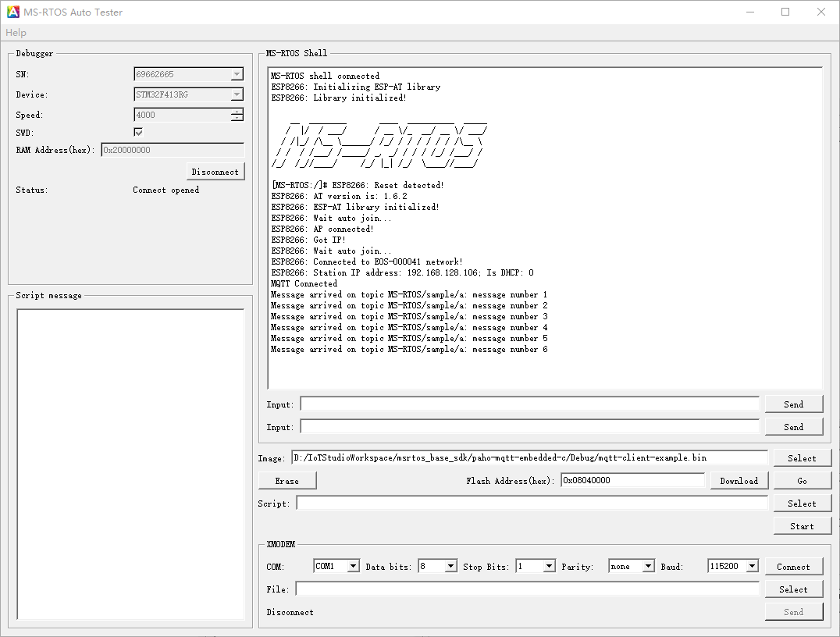Start the script with Start button
This screenshot has height=637, width=840.
802,526
